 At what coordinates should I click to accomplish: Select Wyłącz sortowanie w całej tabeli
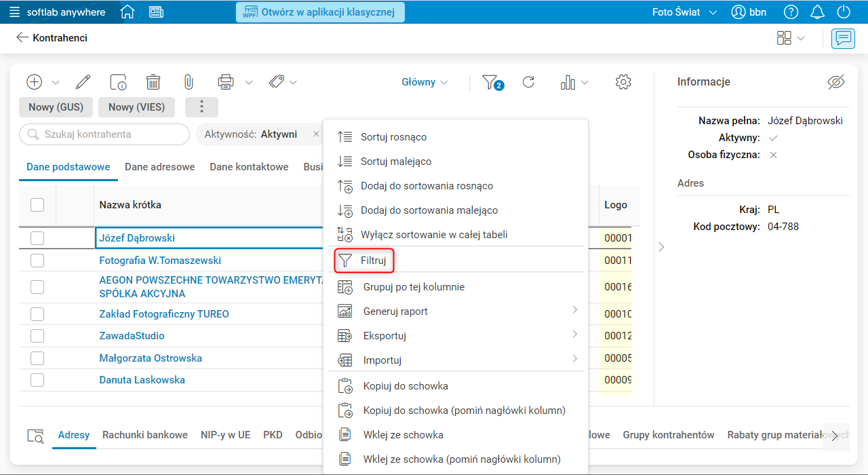pyautogui.click(x=456, y=235)
